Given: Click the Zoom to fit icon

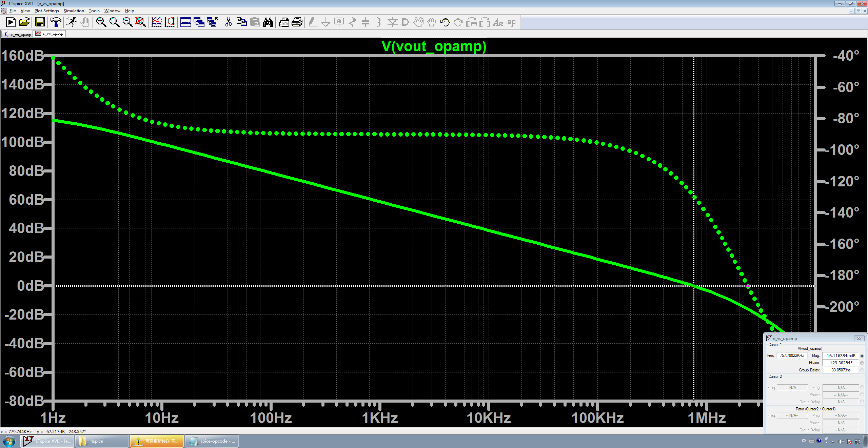Looking at the screenshot, I should 141,22.
